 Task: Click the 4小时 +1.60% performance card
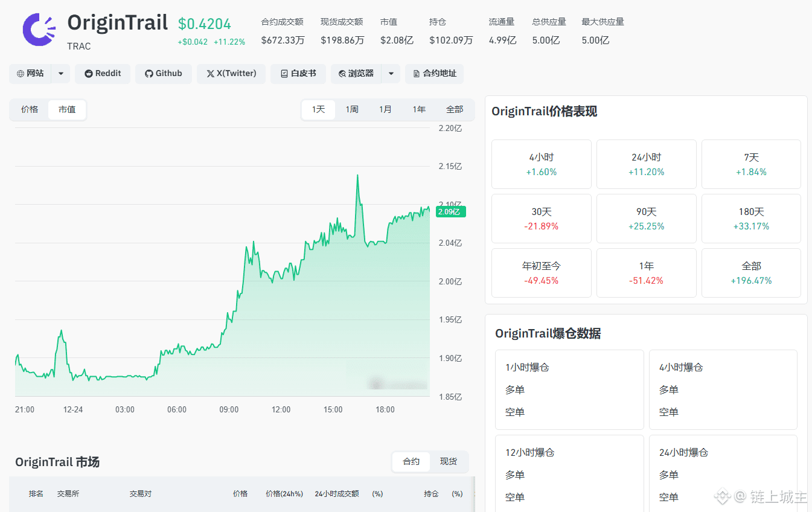(542, 164)
